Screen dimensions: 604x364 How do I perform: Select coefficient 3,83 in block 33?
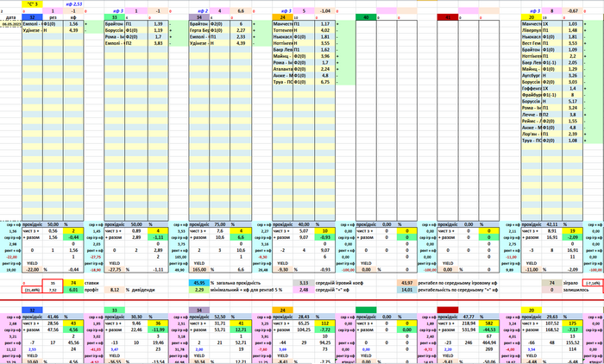(158, 43)
